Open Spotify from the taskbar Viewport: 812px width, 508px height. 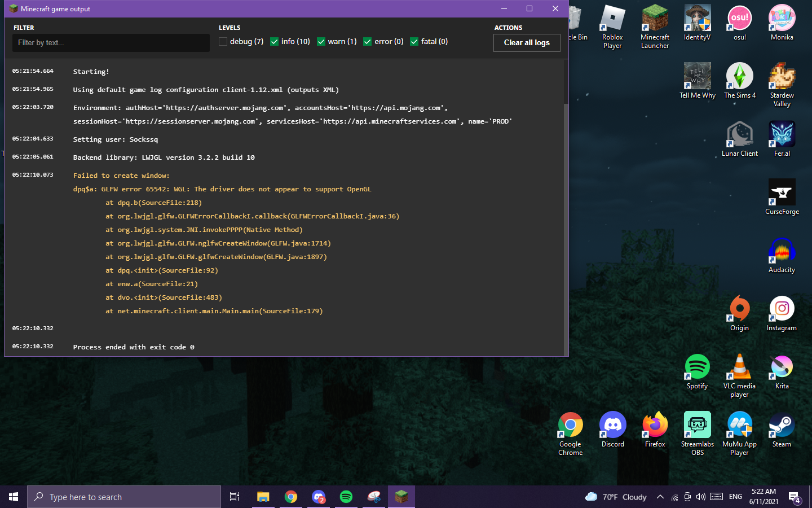tap(346, 497)
